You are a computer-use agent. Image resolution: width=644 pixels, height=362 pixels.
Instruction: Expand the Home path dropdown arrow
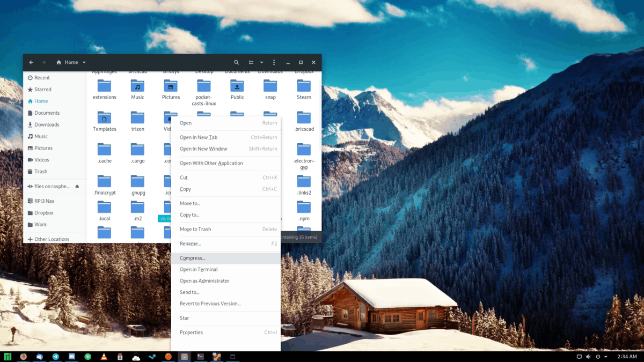coord(84,63)
